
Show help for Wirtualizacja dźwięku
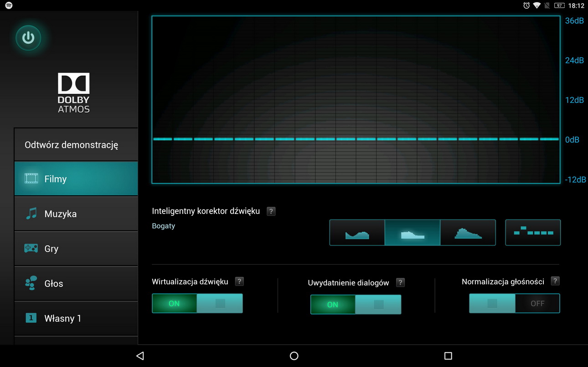[x=239, y=281]
